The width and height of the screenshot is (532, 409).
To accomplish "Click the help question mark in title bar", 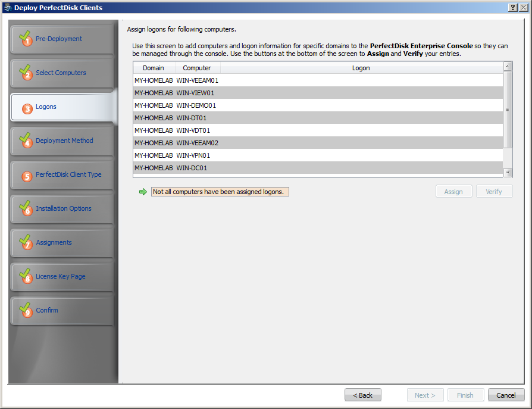I will coord(512,8).
